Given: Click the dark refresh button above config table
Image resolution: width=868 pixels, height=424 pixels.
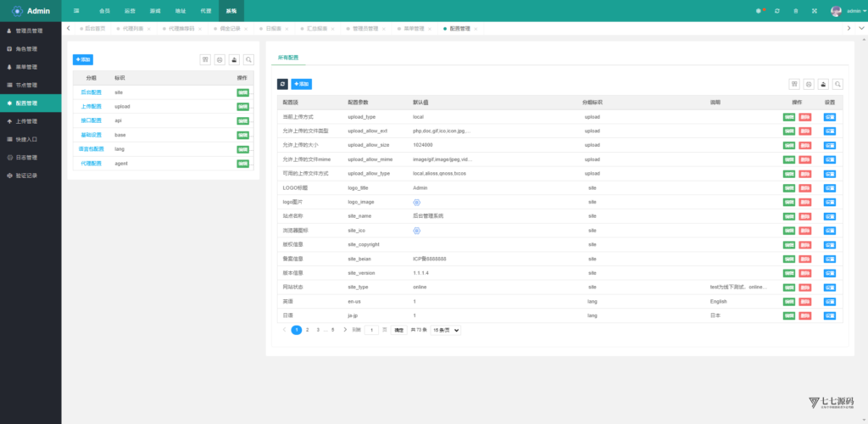Looking at the screenshot, I should click(x=282, y=84).
